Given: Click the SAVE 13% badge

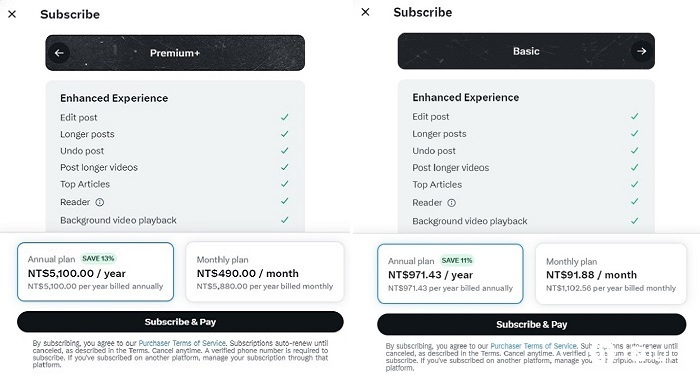Looking at the screenshot, I should pyautogui.click(x=98, y=259).
